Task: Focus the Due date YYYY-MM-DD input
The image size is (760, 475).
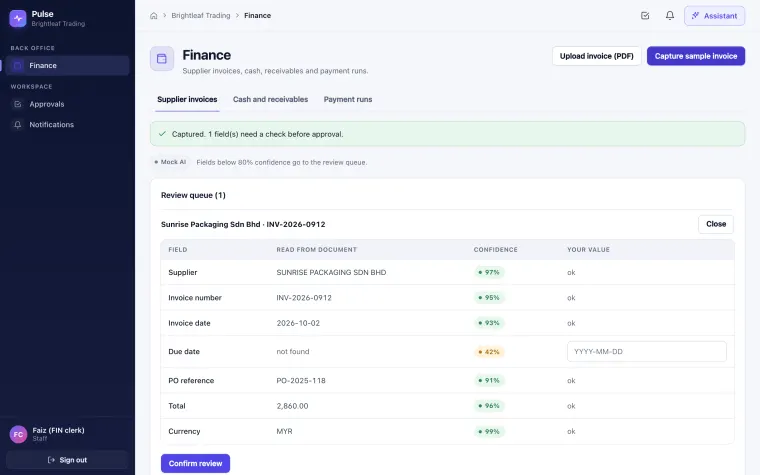Action: click(647, 351)
